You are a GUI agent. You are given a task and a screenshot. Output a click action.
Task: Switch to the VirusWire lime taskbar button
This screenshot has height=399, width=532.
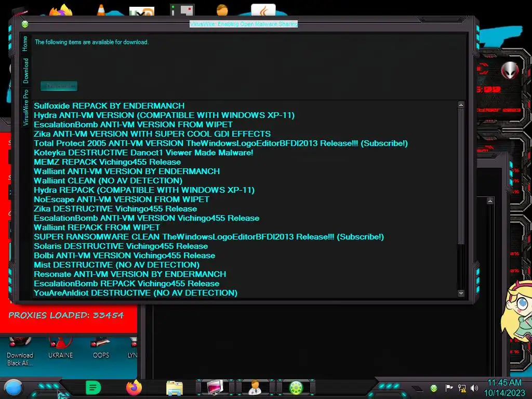pyautogui.click(x=296, y=388)
